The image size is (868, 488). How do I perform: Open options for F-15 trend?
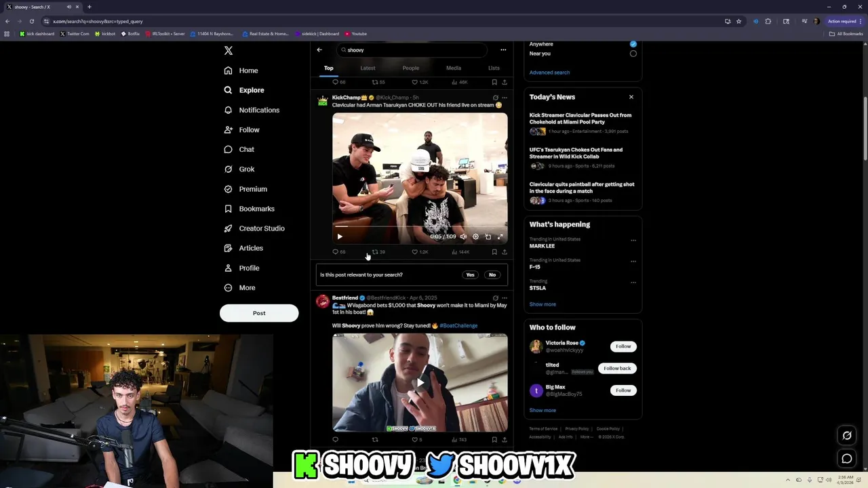[x=633, y=261]
